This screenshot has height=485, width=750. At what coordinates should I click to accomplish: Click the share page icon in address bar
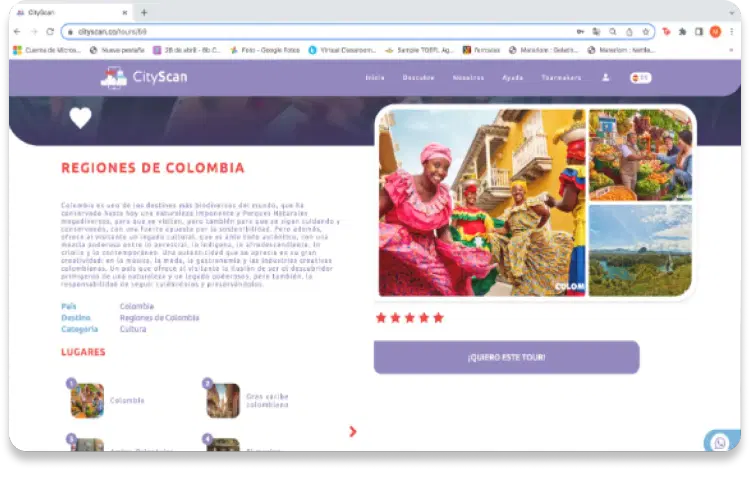click(x=629, y=32)
